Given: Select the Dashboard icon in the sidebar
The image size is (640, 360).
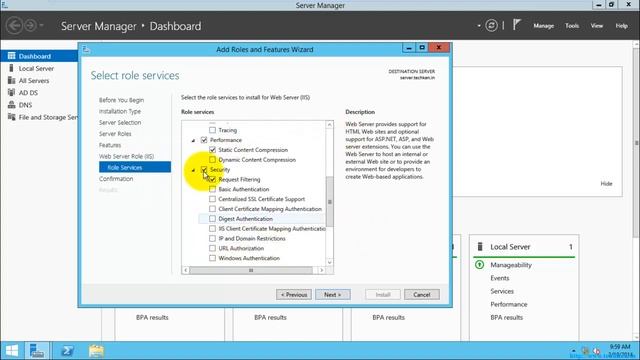Looking at the screenshot, I should click(11, 56).
